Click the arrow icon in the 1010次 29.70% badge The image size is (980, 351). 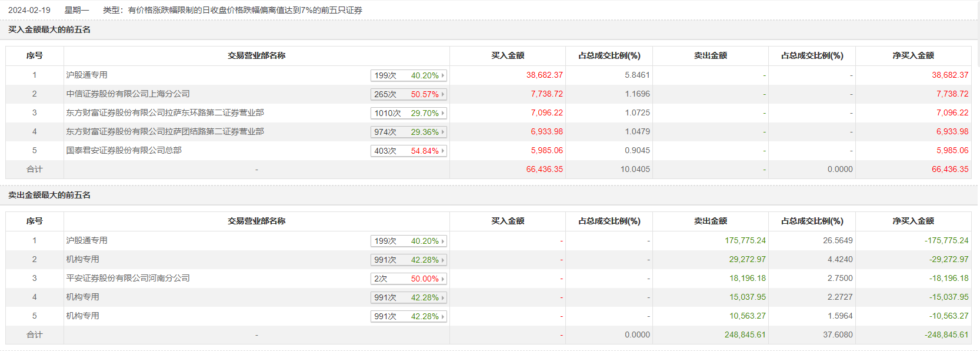pos(442,113)
